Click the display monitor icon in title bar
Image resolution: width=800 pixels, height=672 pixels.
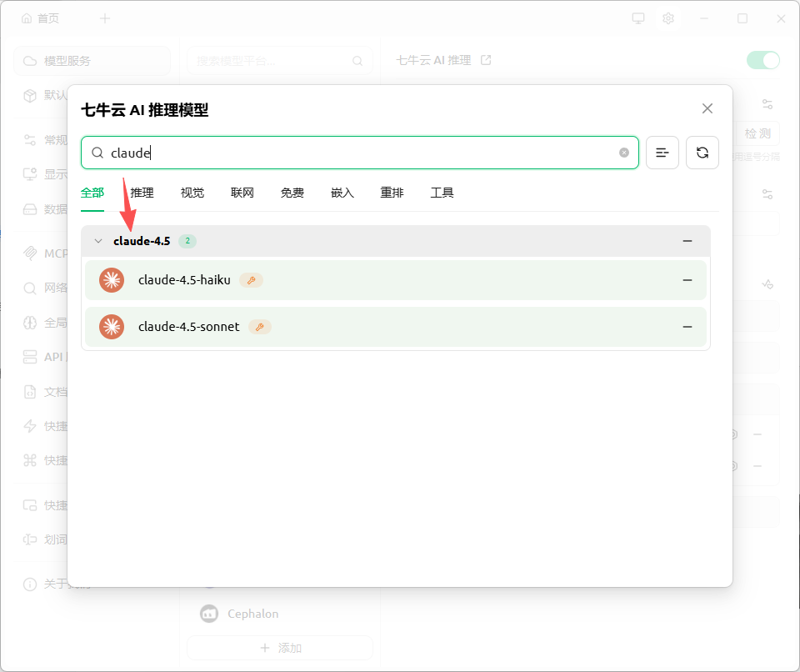coord(638,18)
